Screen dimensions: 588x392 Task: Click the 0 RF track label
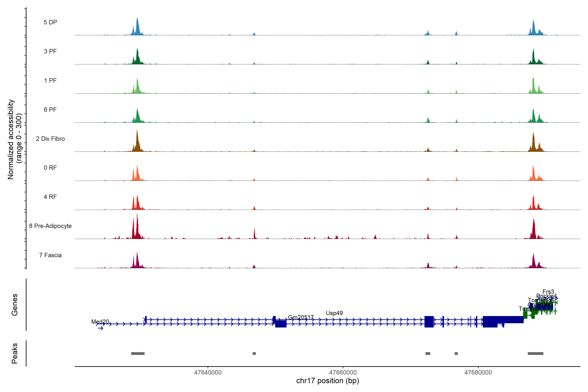[x=50, y=168]
